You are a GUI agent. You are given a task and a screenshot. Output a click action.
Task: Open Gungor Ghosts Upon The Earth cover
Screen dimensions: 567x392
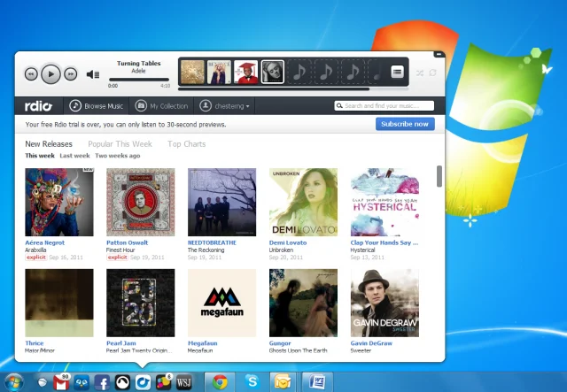(303, 303)
